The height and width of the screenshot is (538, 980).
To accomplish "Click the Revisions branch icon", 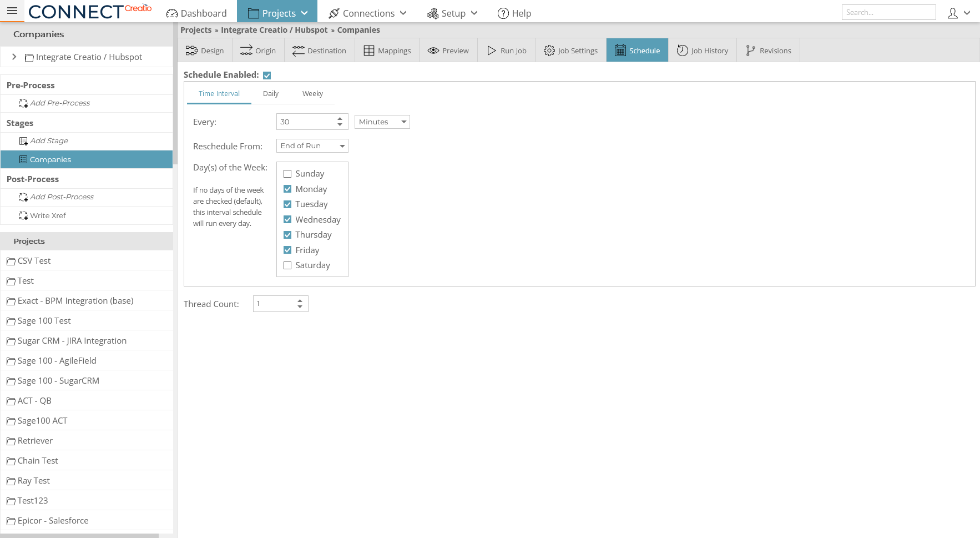I will click(750, 50).
